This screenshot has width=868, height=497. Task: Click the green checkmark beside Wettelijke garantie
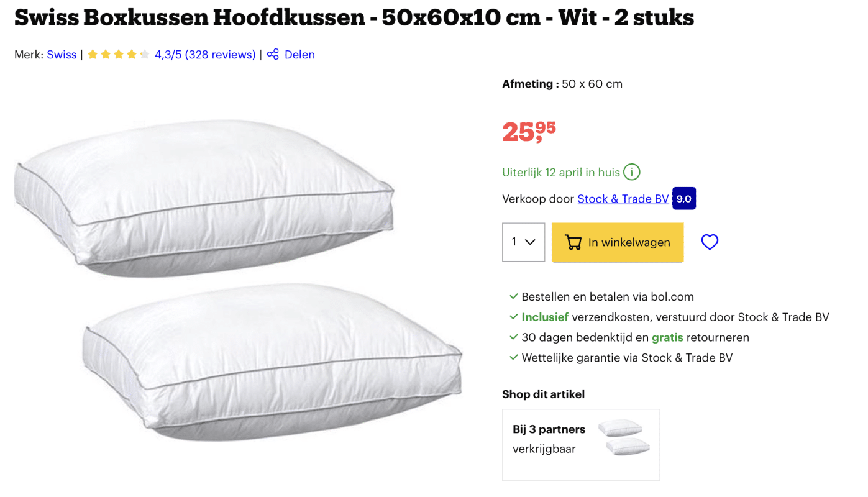514,358
